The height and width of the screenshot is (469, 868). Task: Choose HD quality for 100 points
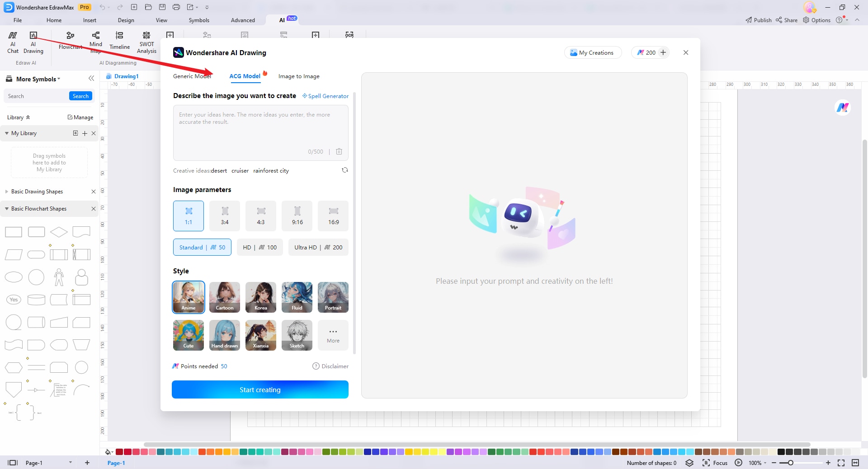point(260,247)
